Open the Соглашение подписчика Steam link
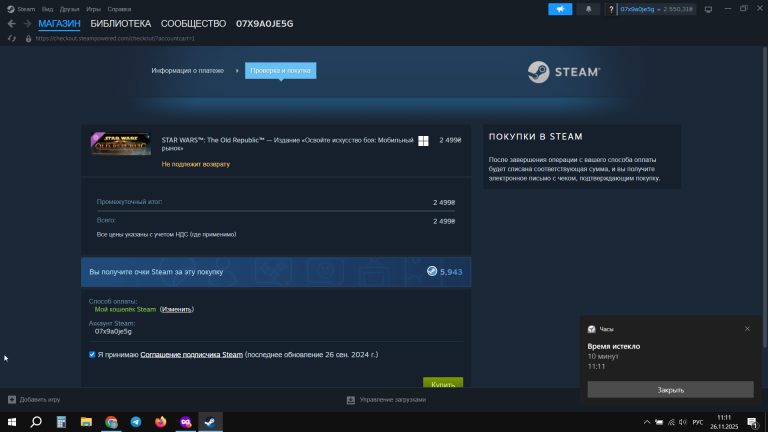Viewport: 768px width, 432px height. coord(192,355)
